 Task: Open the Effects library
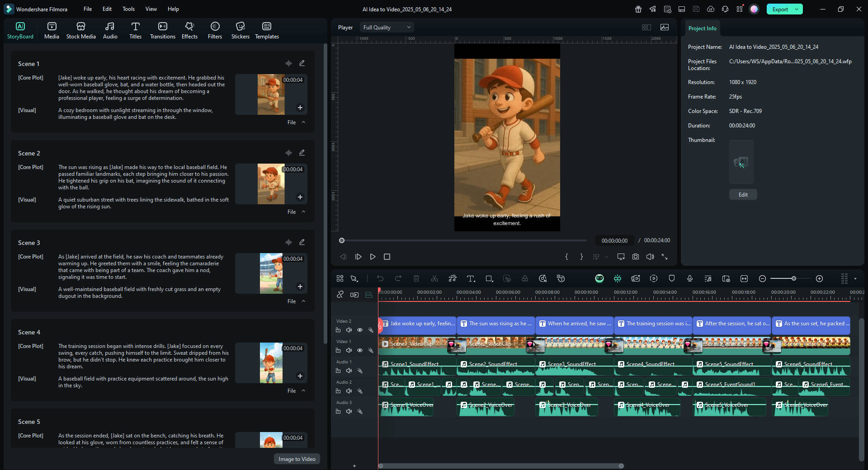pos(189,30)
